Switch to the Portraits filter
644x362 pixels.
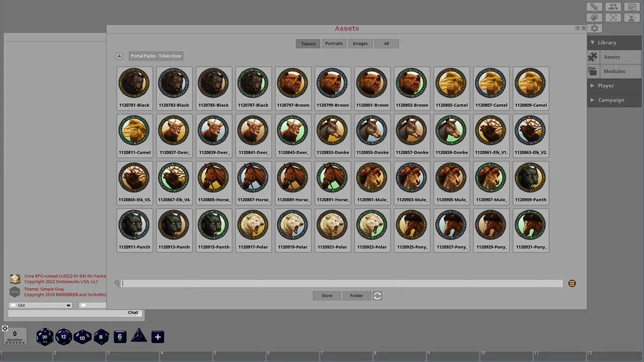pos(334,44)
